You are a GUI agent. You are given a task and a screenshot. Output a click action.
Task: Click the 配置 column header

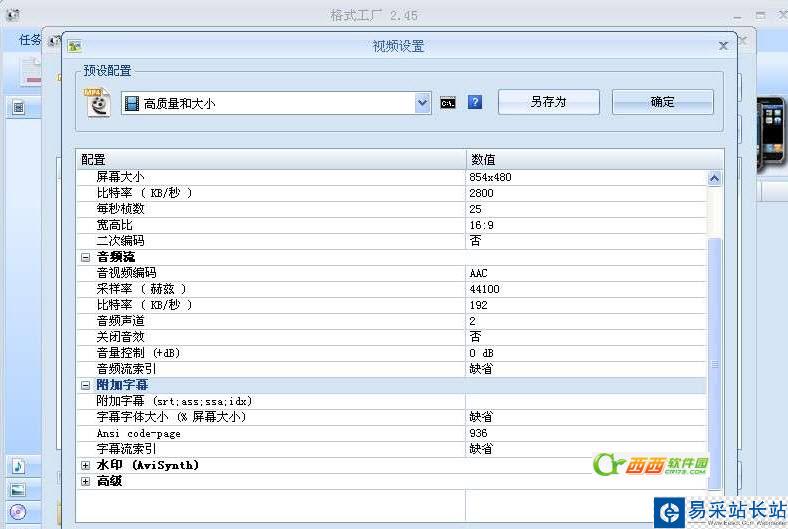tap(271, 160)
